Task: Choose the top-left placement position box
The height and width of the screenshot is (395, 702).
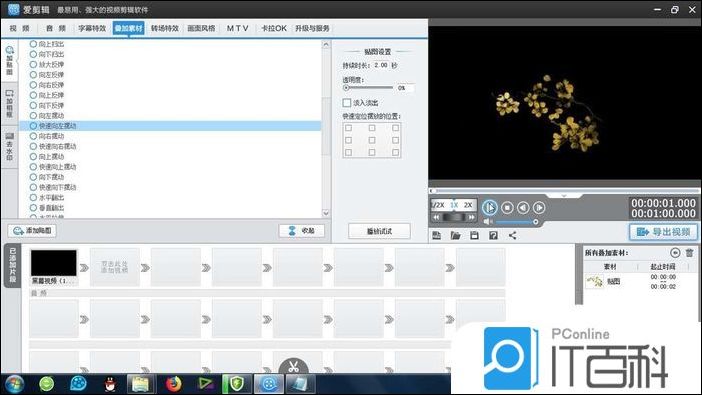Action: click(348, 128)
